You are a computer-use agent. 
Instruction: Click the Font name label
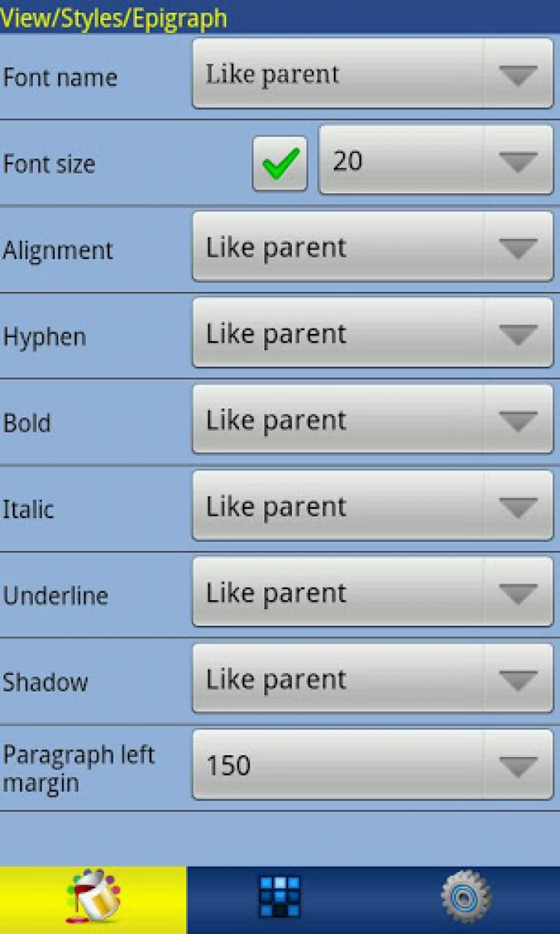(60, 78)
